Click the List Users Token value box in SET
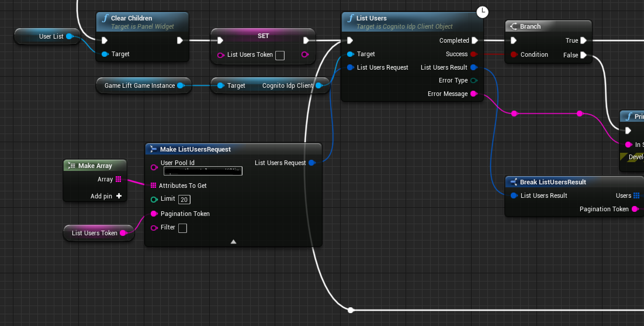Viewport: 644px width, 326px height. (280, 55)
